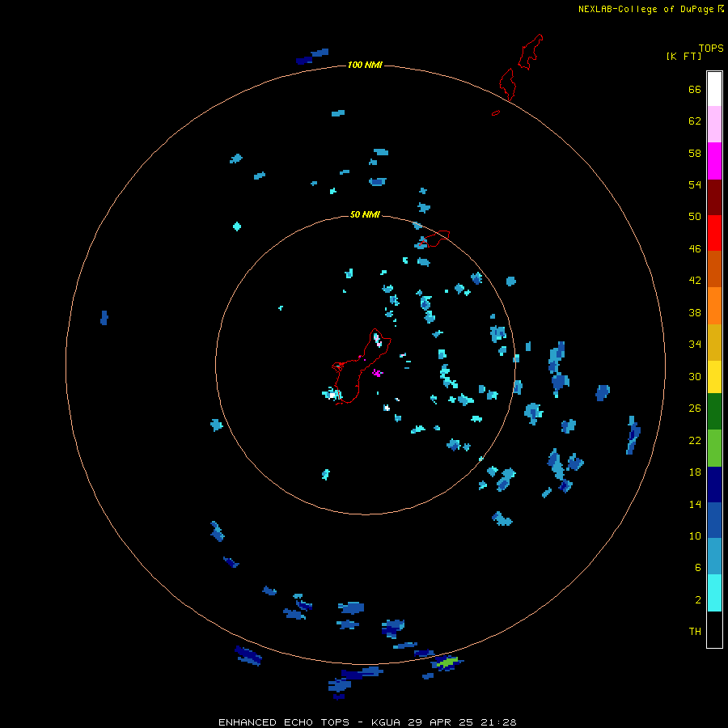The image size is (728, 728).
Task: Click the navy legend swatch below 22
Action: click(714, 485)
